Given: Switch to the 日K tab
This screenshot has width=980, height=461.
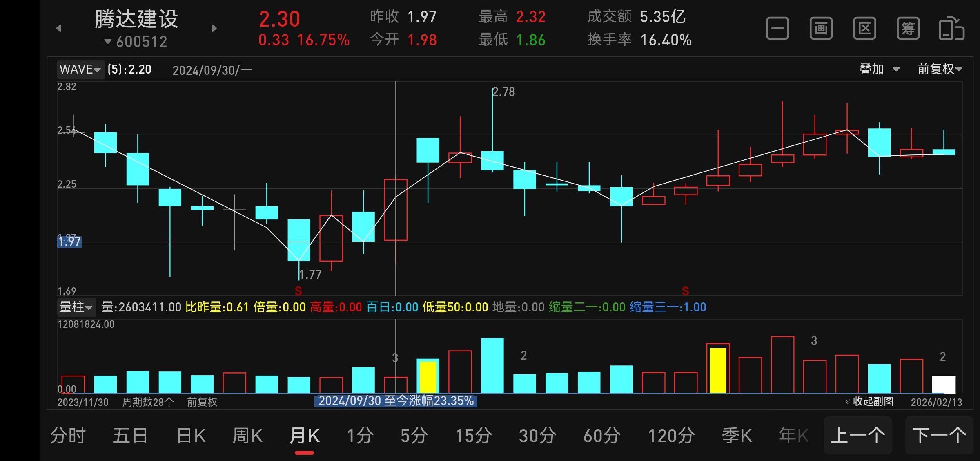Looking at the screenshot, I should tap(191, 436).
